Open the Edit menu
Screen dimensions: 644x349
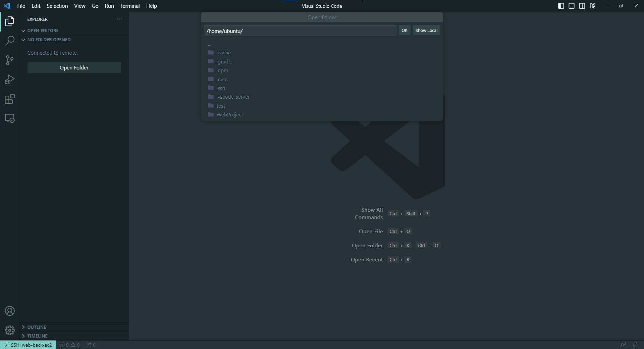pyautogui.click(x=36, y=6)
